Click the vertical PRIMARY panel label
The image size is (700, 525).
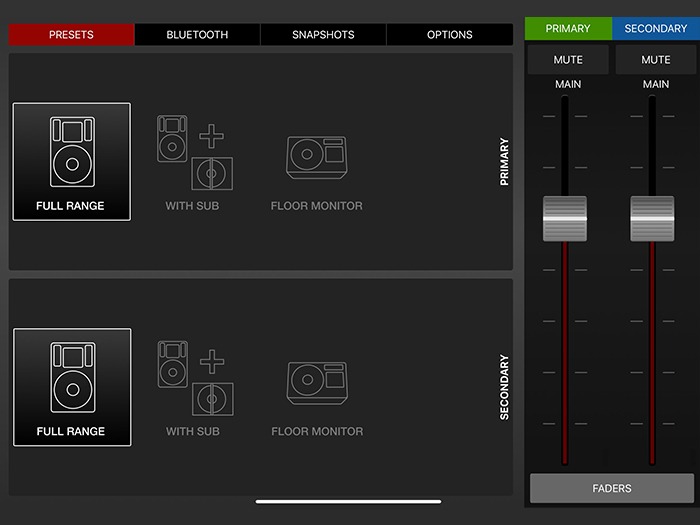coord(504,162)
